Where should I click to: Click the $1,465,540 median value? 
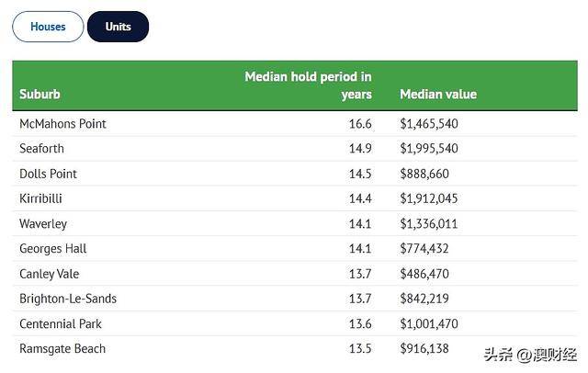tap(429, 124)
